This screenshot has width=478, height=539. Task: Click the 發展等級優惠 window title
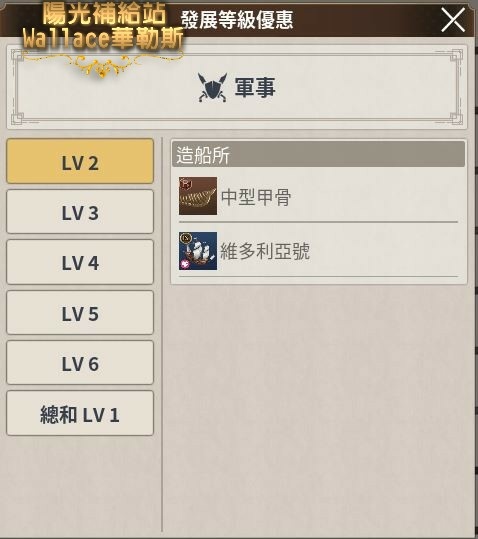coord(237,20)
